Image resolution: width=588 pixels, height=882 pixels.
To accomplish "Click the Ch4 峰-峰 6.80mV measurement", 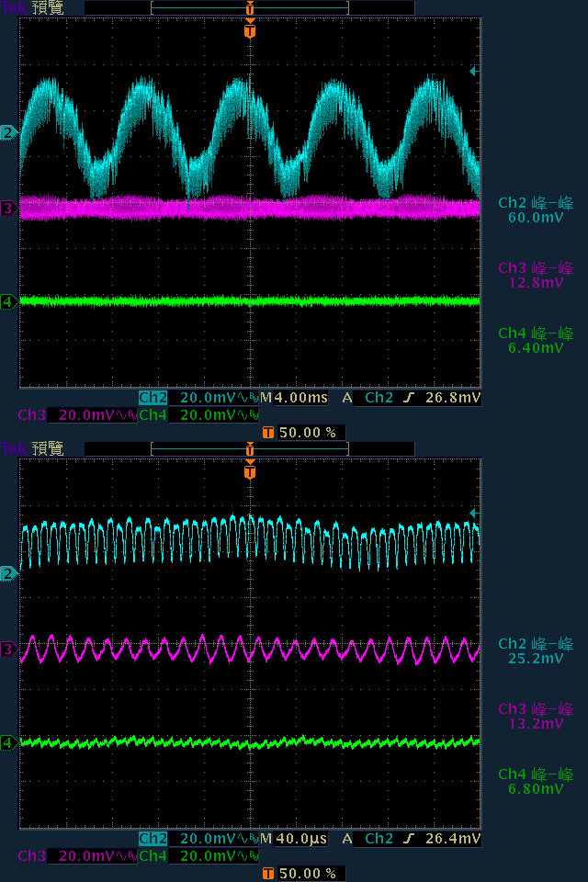I will [x=536, y=782].
